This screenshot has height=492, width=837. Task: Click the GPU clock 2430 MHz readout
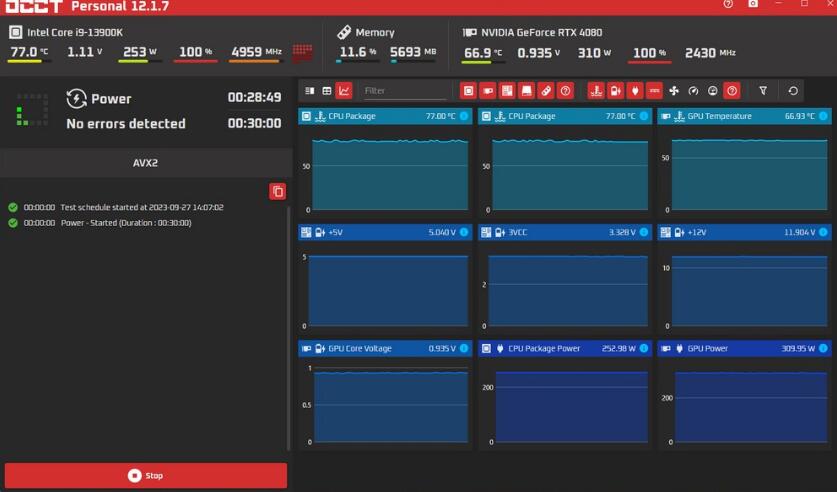(x=710, y=53)
